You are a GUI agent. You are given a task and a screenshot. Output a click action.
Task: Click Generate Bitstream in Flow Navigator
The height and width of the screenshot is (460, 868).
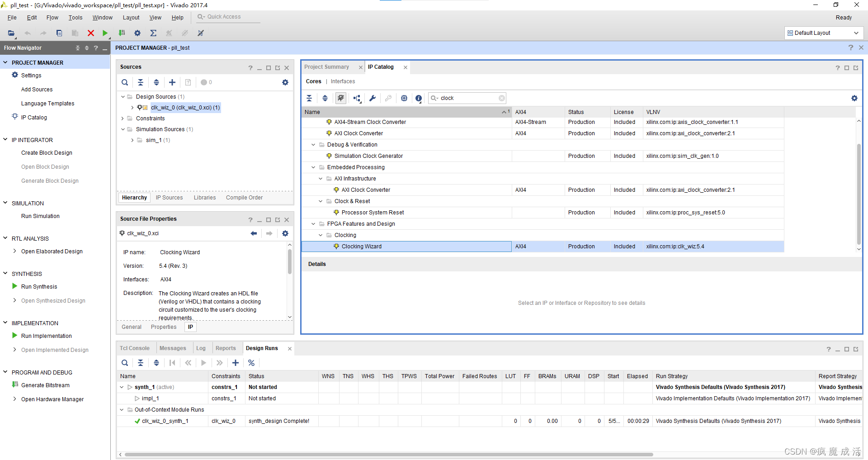tap(46, 385)
